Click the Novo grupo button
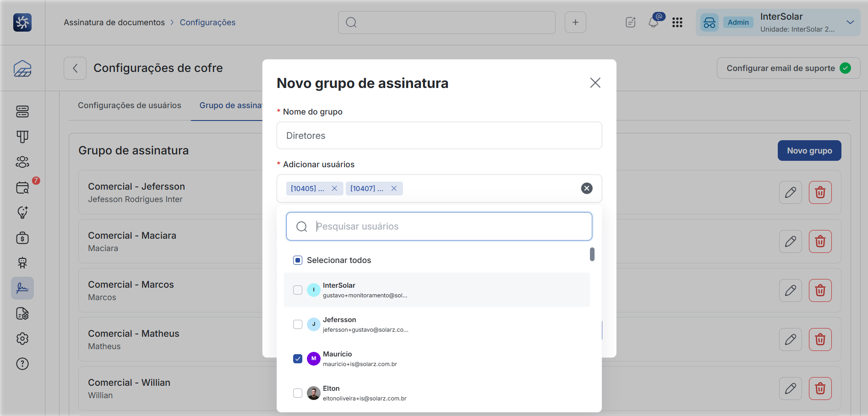The width and height of the screenshot is (868, 416). point(809,151)
